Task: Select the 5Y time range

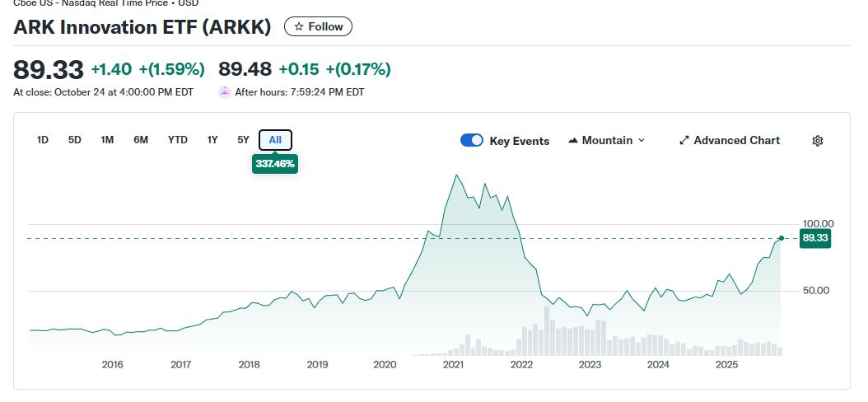Action: coord(243,140)
